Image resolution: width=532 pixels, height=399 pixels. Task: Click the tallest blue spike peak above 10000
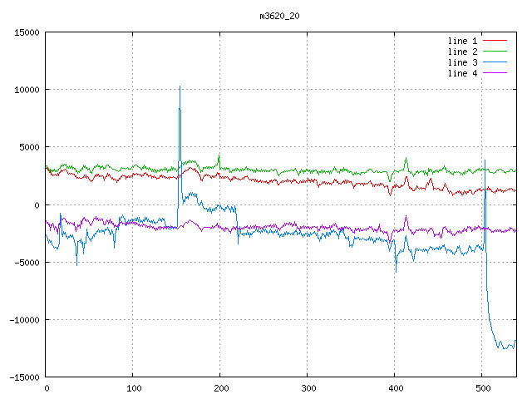click(180, 86)
